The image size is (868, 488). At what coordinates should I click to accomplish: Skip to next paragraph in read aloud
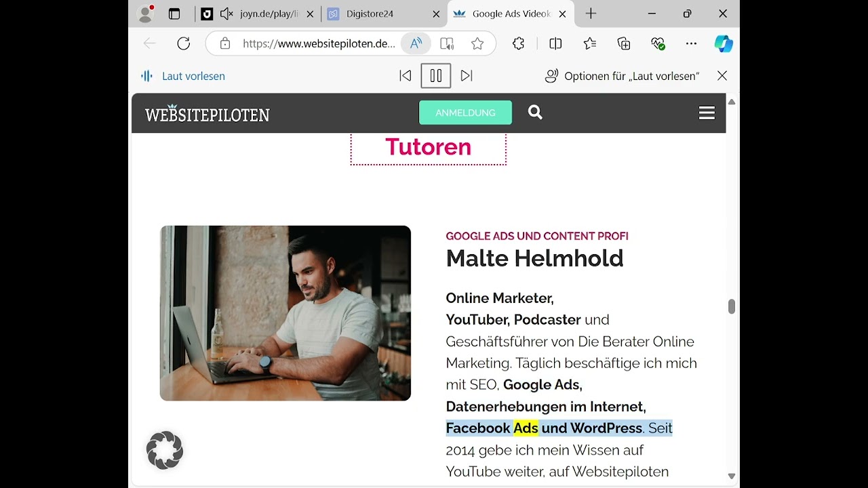pos(467,76)
